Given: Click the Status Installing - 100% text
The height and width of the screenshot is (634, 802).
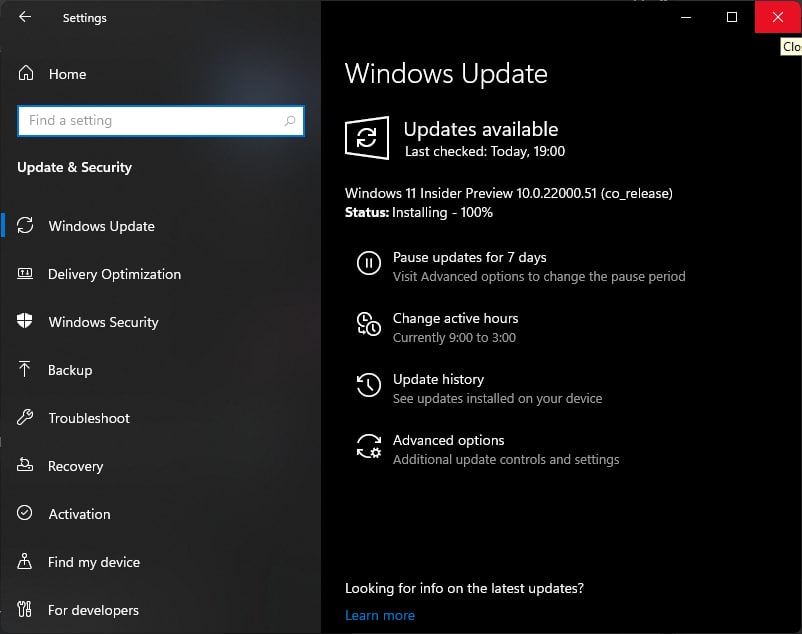Looking at the screenshot, I should (418, 212).
